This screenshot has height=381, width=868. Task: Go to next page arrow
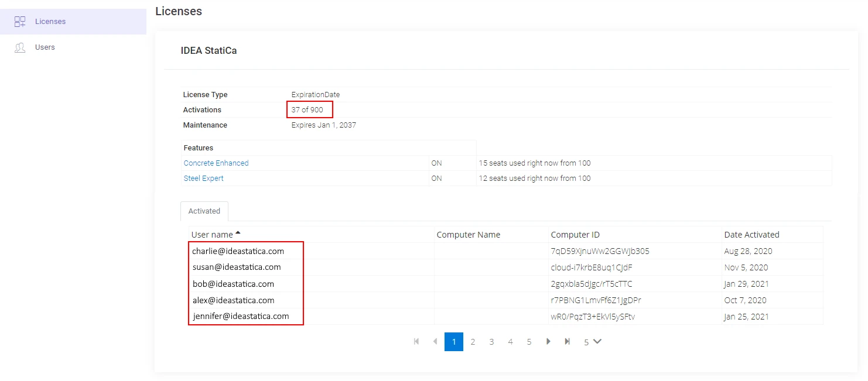tap(548, 342)
